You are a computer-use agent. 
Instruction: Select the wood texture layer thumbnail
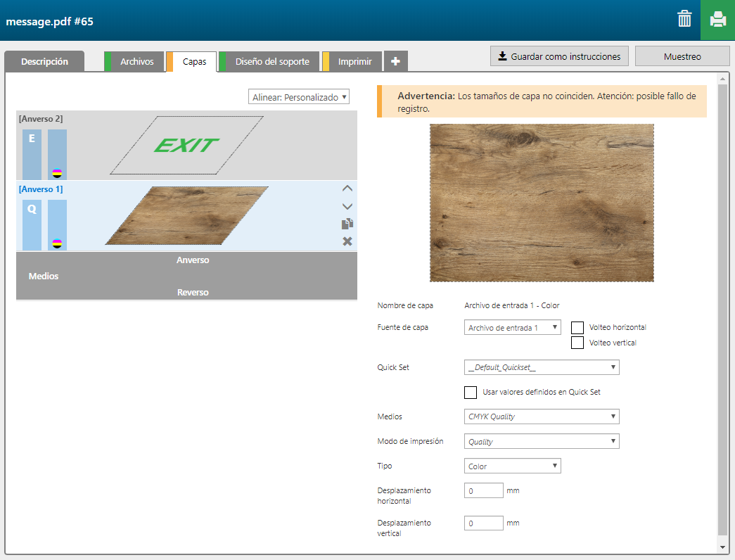tap(186, 216)
